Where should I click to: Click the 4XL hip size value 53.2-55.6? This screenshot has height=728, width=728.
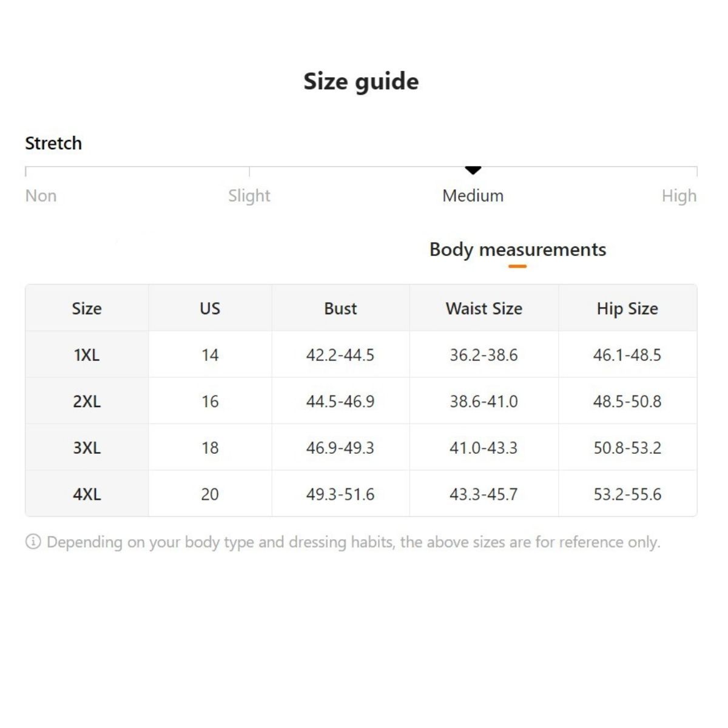point(627,494)
